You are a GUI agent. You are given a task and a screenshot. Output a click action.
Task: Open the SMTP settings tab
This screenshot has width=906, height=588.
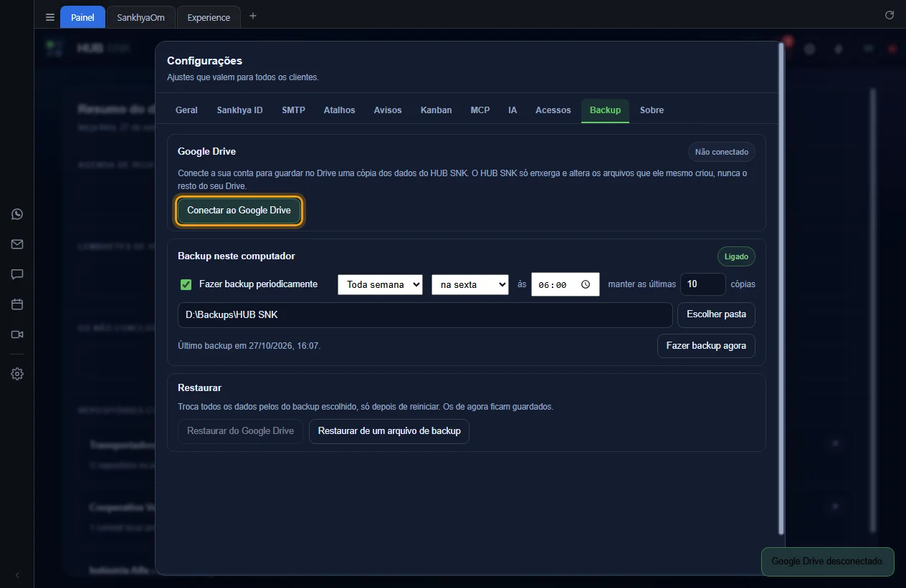(293, 110)
